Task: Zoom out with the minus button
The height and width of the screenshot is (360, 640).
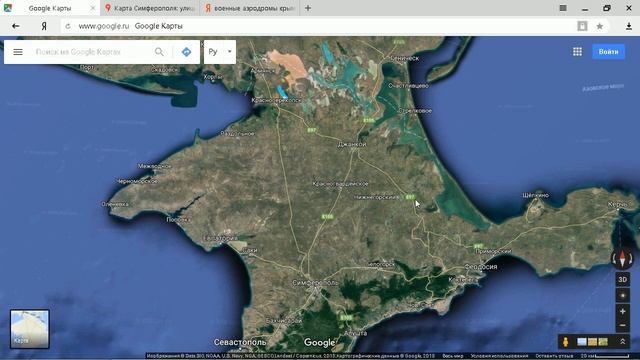Action: click(x=622, y=325)
